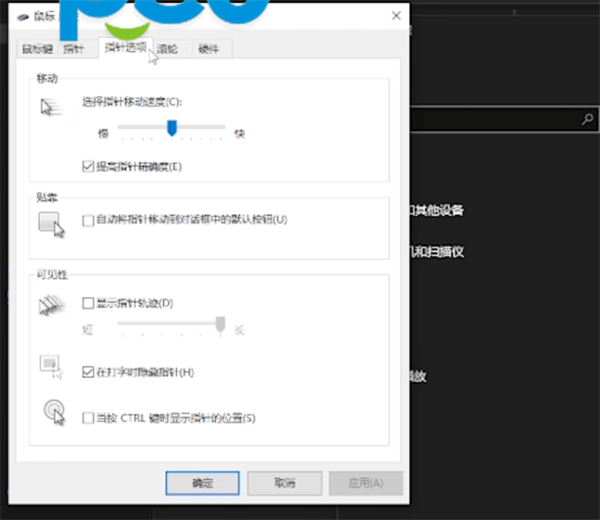This screenshot has width=600, height=520.
Task: Click the 和扫描仪 text in Settings window
Action: tap(439, 252)
